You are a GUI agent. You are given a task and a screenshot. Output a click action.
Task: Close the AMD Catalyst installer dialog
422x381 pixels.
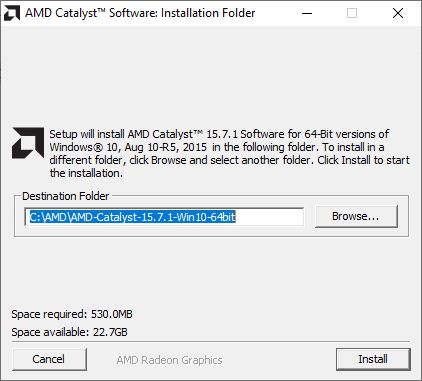[398, 13]
